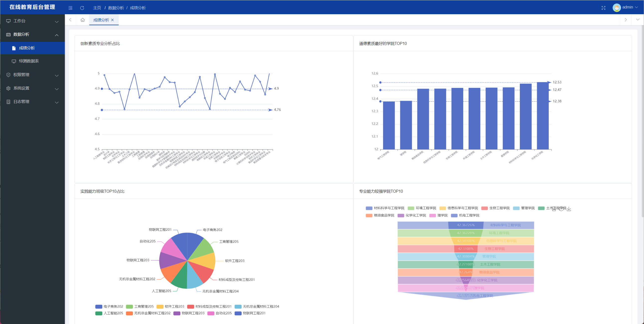Open 综测数据表 menu item
Screen dimensions: 644x324
coord(29,61)
